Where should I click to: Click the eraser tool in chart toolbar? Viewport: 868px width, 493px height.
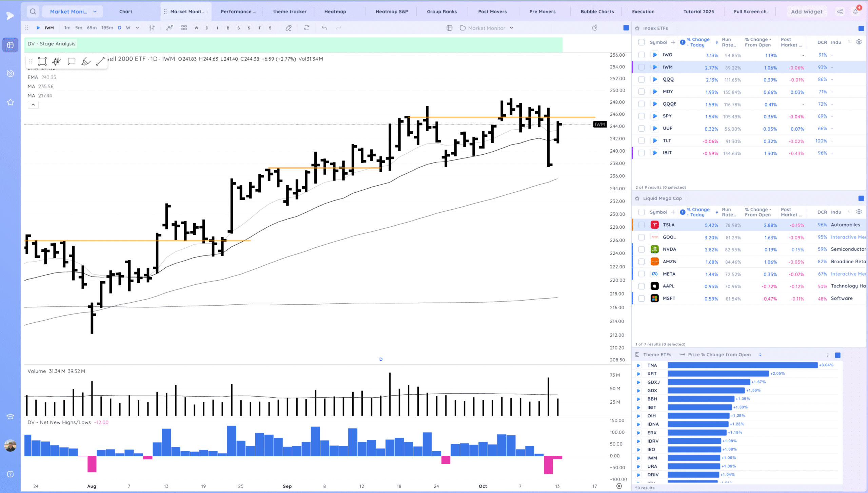(289, 28)
